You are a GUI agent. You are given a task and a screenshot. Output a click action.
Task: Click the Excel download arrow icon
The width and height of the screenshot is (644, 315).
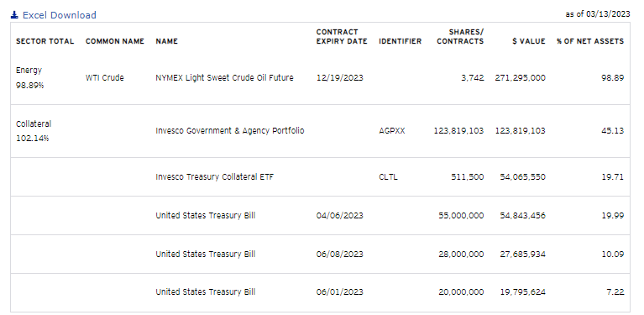(x=14, y=15)
